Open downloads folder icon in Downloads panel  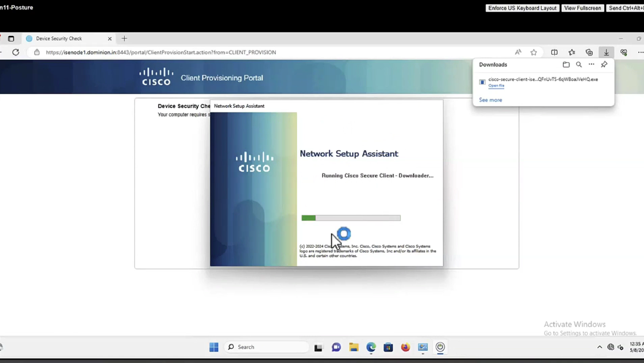click(566, 65)
